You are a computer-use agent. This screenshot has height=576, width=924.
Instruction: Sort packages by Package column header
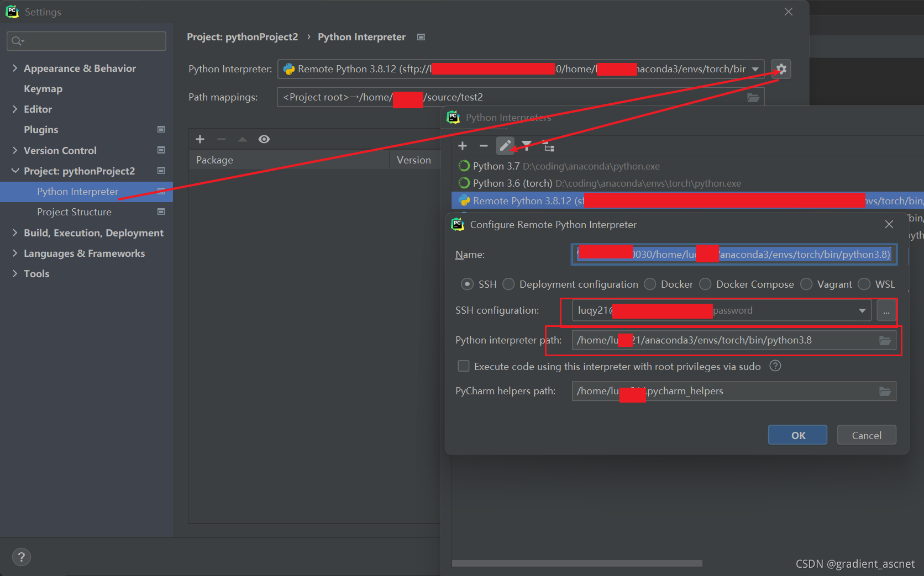[x=289, y=160]
